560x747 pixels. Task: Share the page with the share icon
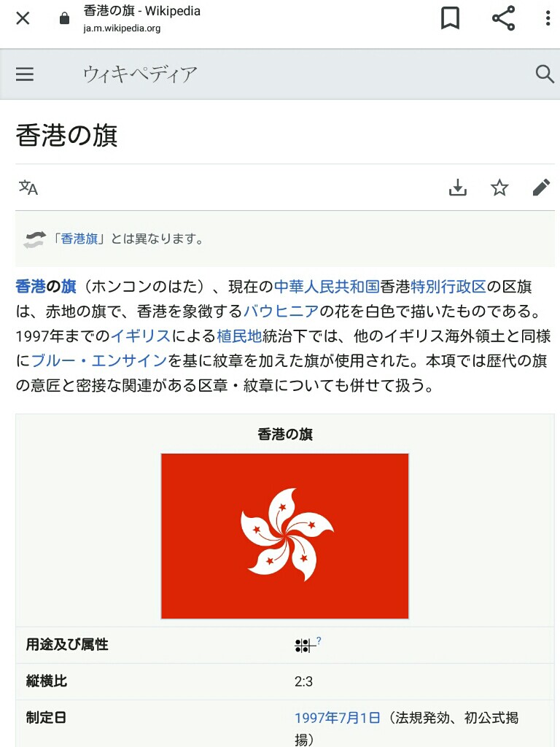tap(503, 18)
